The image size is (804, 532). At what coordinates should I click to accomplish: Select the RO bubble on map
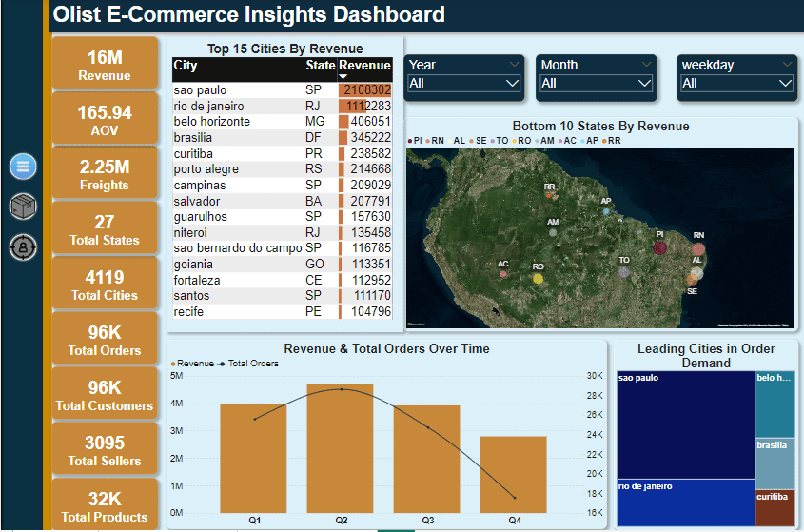pos(538,279)
